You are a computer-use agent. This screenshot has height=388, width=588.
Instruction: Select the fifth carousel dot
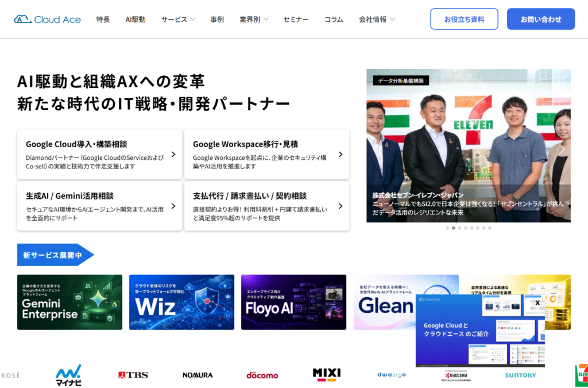(x=471, y=228)
